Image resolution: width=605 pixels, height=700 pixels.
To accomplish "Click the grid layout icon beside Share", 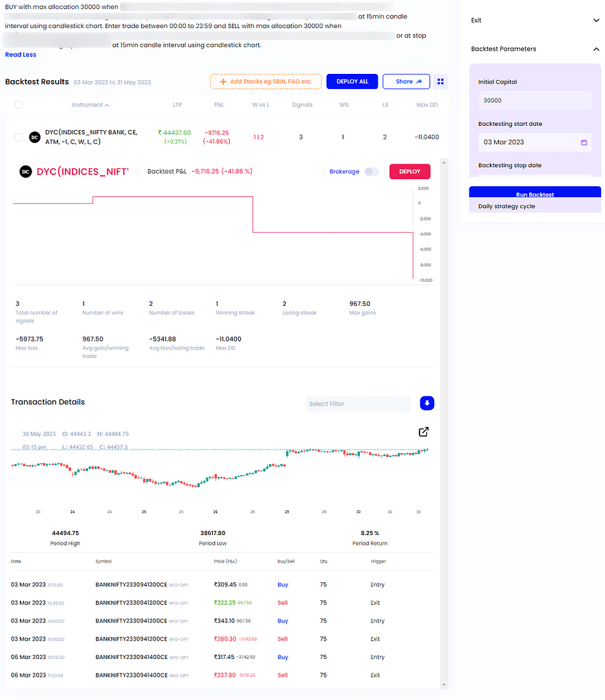I will [440, 81].
